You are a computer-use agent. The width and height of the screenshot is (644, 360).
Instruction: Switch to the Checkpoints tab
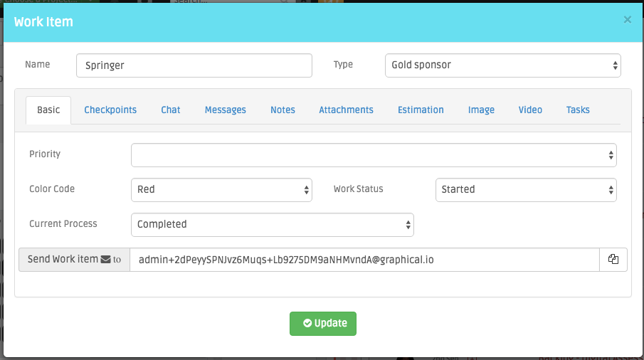(110, 110)
